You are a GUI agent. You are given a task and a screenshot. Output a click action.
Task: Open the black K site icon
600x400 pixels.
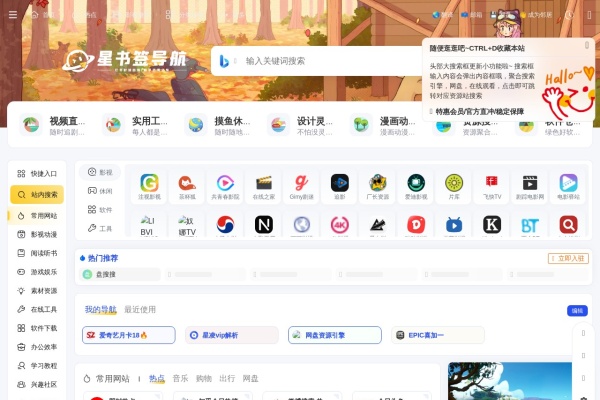click(x=492, y=225)
